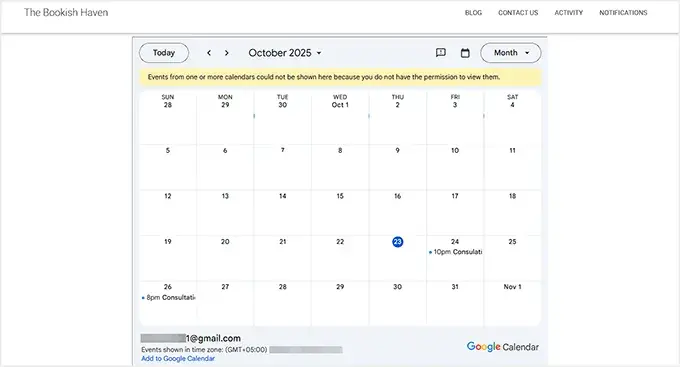Select day 20 in calendar

point(225,242)
